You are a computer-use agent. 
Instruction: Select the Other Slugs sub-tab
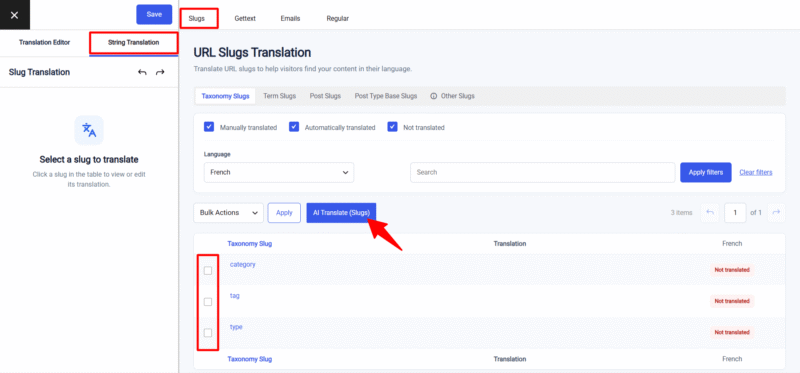pos(453,96)
